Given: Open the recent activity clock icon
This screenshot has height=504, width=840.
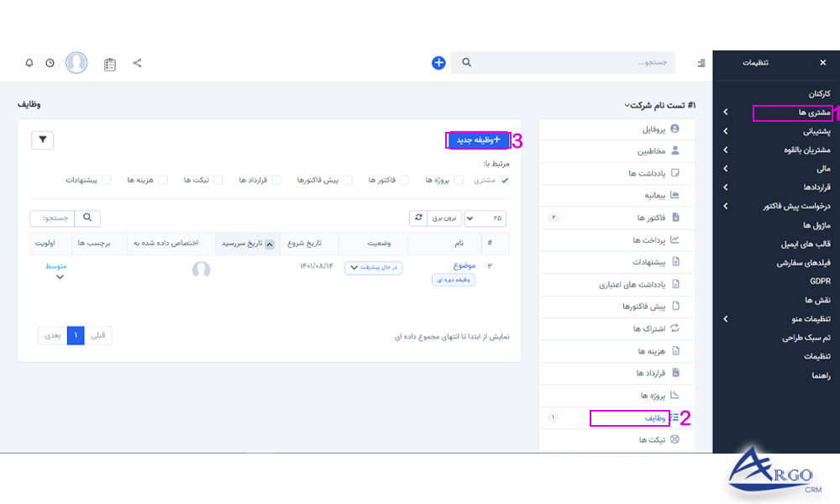Looking at the screenshot, I should pyautogui.click(x=50, y=62).
